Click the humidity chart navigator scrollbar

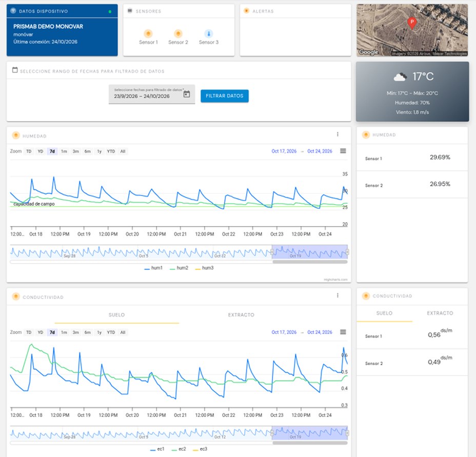[x=310, y=262]
